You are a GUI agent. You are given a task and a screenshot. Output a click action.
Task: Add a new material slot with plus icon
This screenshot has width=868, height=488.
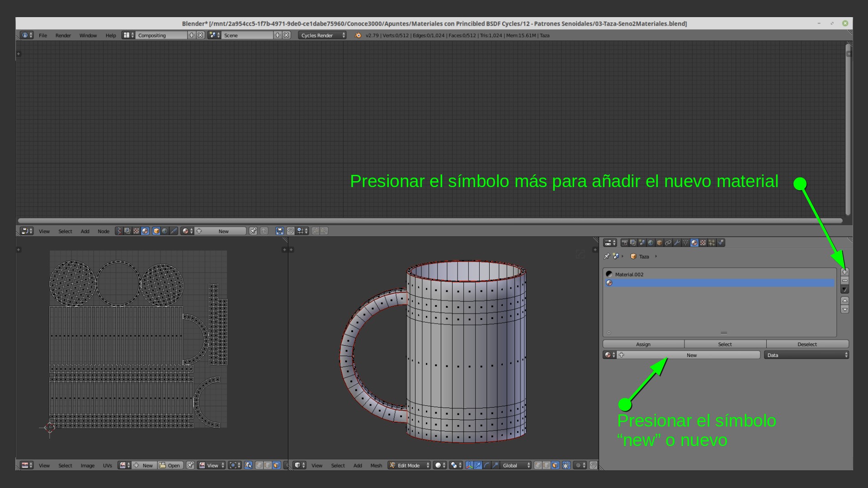[844, 272]
